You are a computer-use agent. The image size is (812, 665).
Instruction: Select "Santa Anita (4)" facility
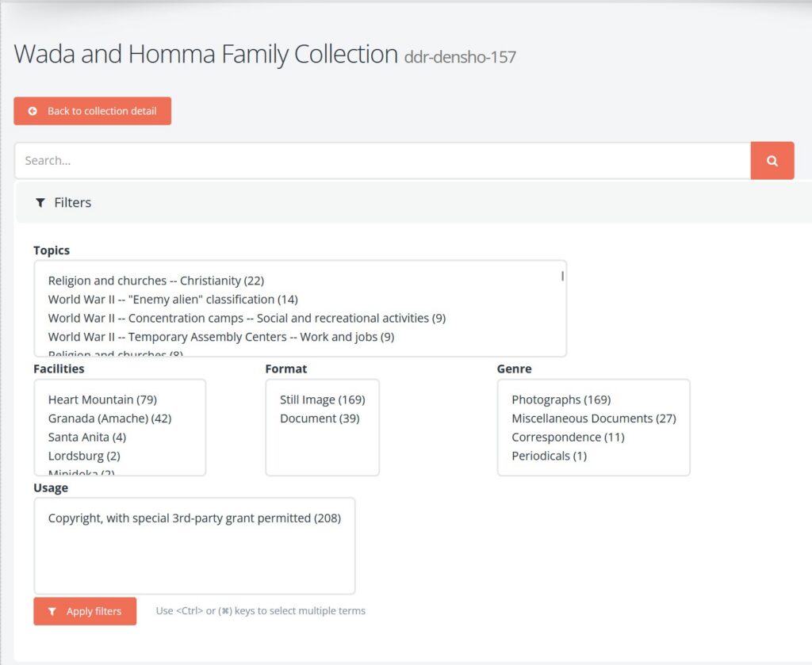[x=89, y=437]
